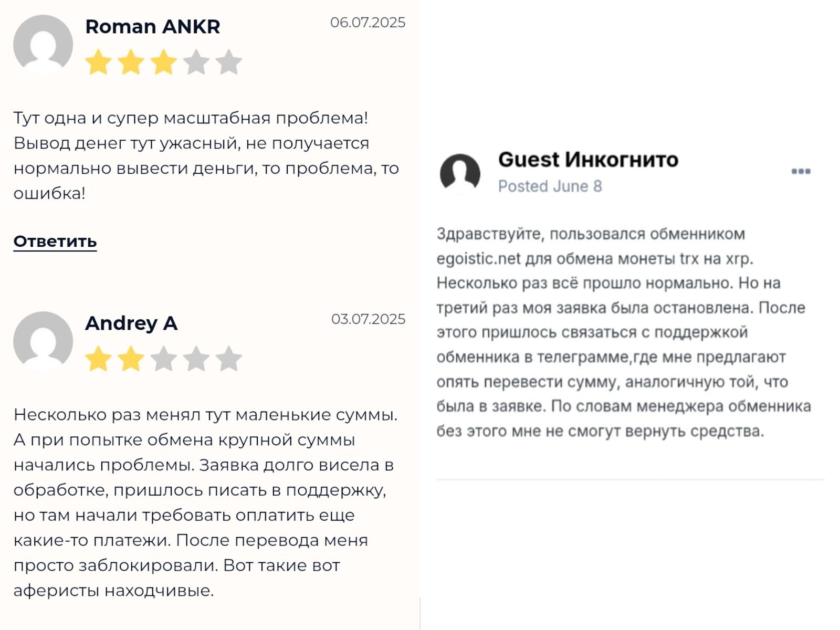Screen dimensions: 840x630
Task: Click the 03.07.2025 review date
Action: (x=368, y=319)
